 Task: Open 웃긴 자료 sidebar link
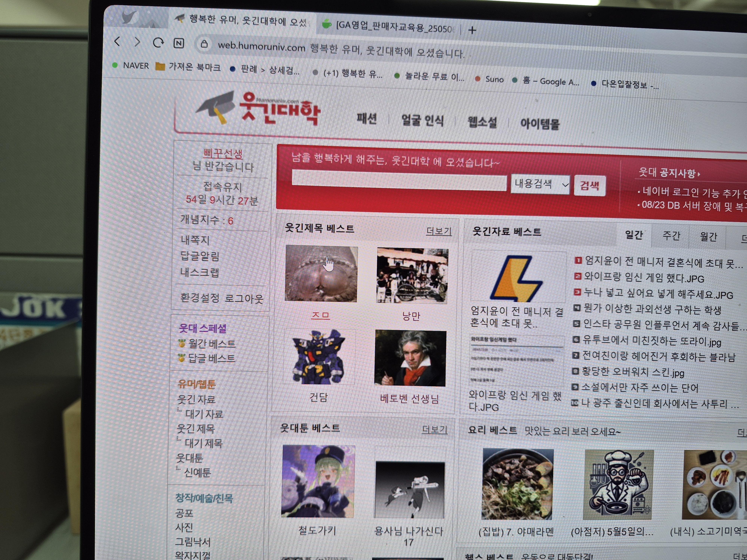[x=196, y=399]
